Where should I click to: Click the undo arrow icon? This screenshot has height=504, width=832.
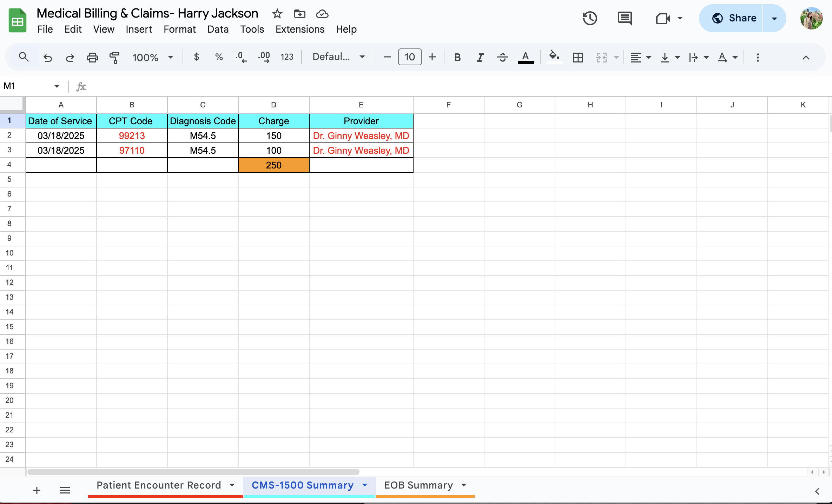(x=48, y=57)
